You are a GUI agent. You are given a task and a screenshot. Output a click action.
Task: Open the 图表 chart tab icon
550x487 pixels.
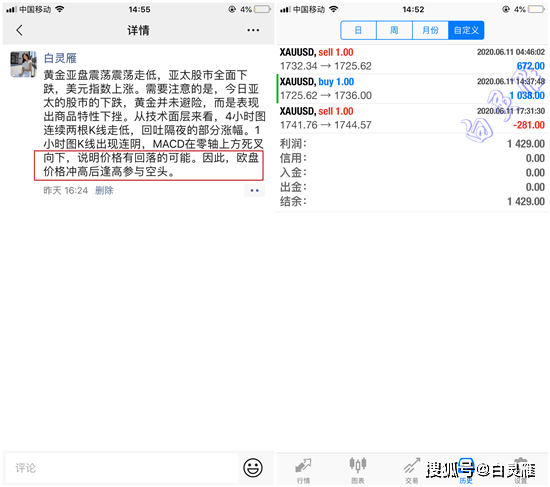click(357, 470)
